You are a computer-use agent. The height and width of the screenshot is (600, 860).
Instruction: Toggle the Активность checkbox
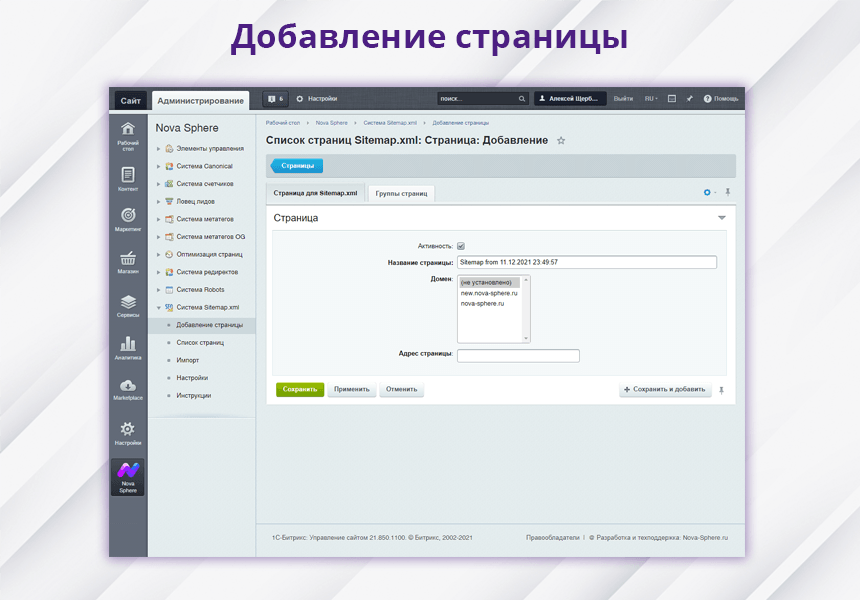click(x=461, y=246)
